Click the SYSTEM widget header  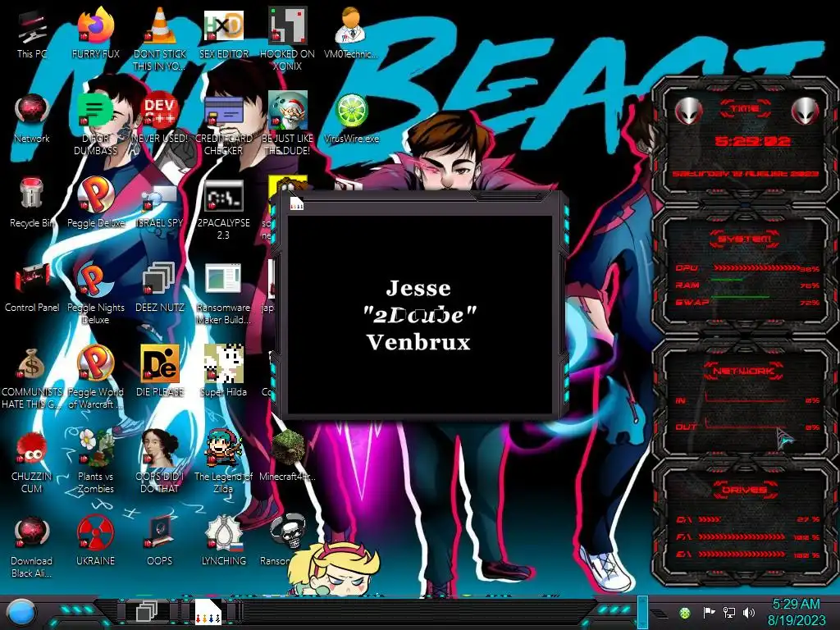tap(745, 239)
